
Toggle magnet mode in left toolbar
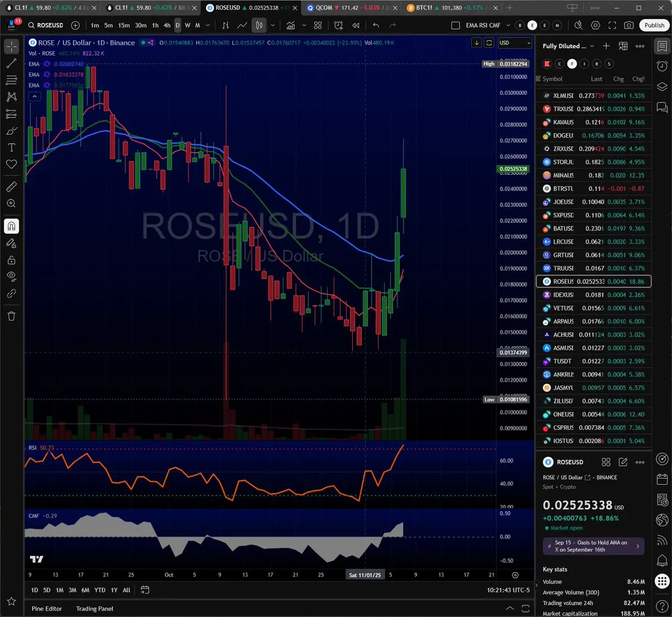tap(11, 226)
